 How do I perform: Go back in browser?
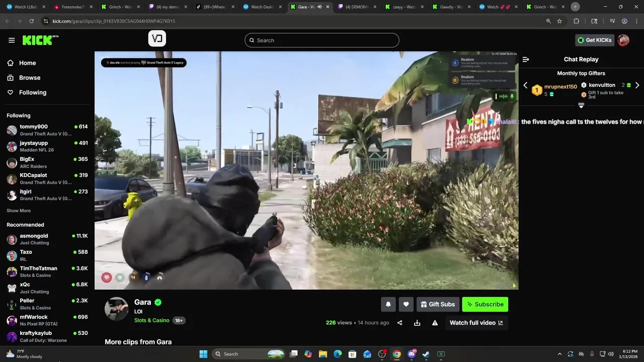(x=7, y=21)
